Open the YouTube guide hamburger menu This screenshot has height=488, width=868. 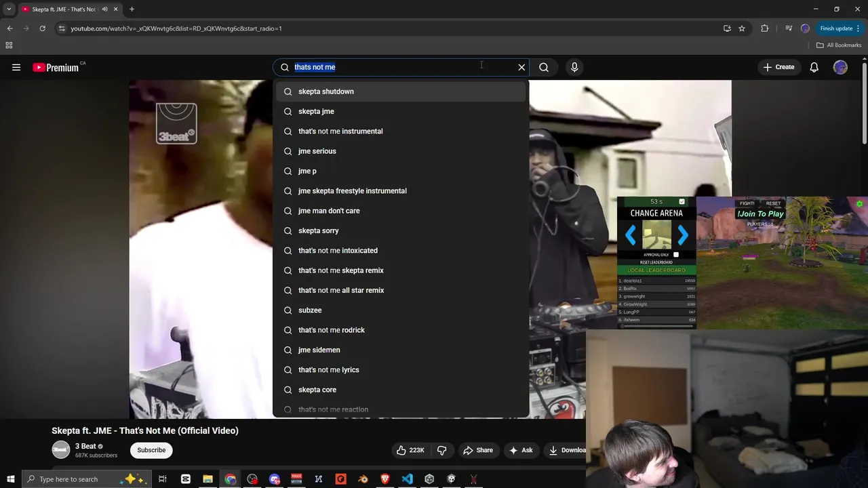click(x=16, y=67)
